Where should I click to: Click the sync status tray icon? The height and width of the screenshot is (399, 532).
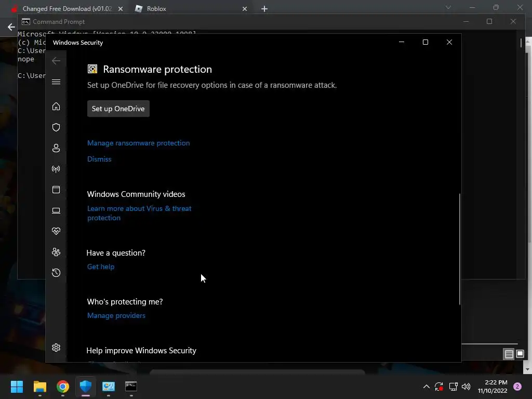tap(439, 387)
